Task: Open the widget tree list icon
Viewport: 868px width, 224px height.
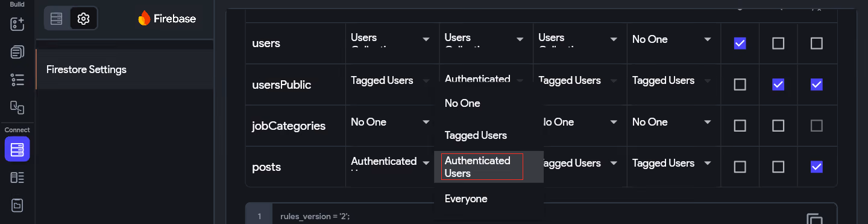Action: [x=17, y=80]
